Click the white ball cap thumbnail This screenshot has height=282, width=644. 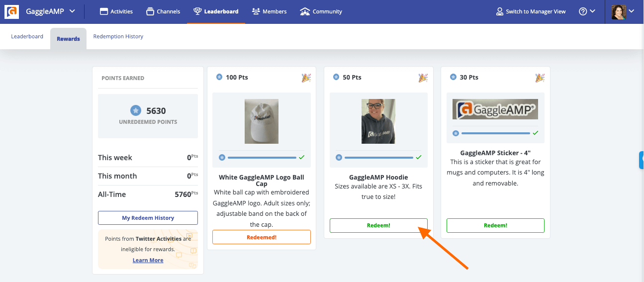pos(262,122)
